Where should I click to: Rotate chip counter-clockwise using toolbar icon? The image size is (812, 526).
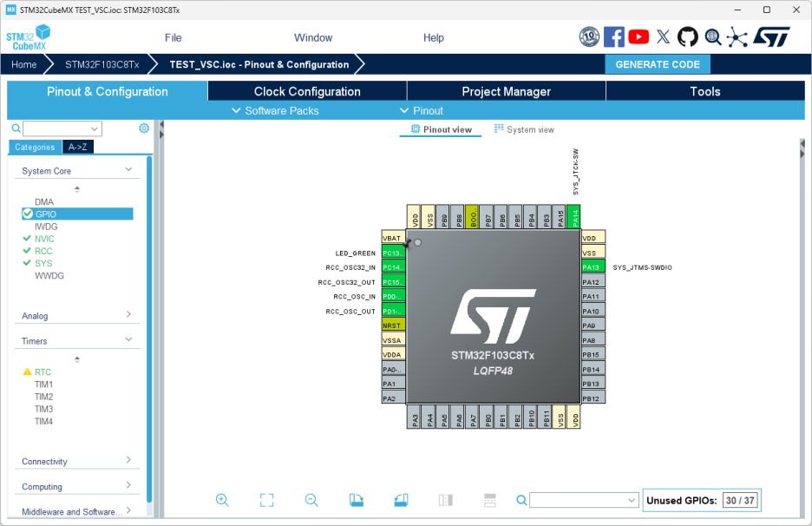coord(401,500)
